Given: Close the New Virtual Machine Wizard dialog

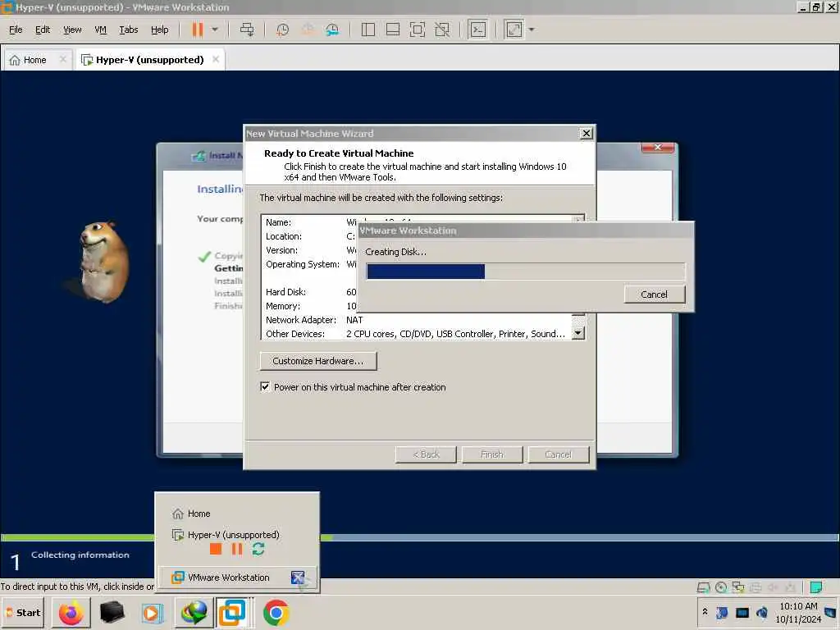Looking at the screenshot, I should click(x=587, y=134).
